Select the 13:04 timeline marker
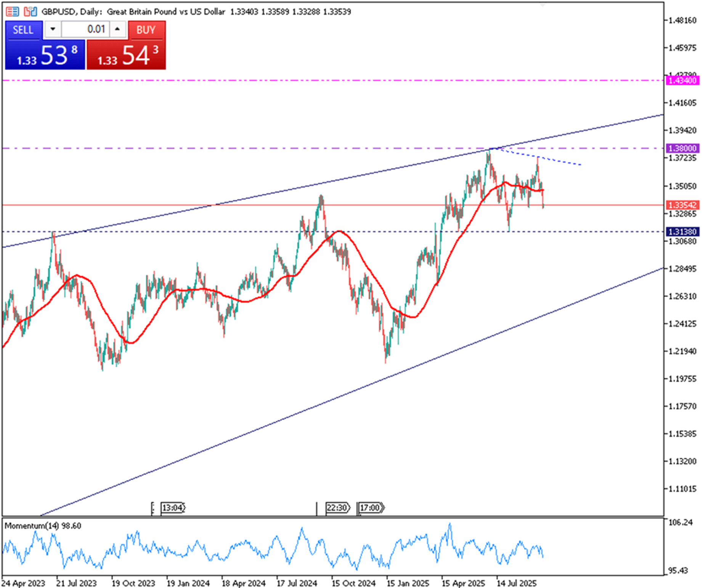Viewport: 703px width, 588px height. pyautogui.click(x=173, y=508)
